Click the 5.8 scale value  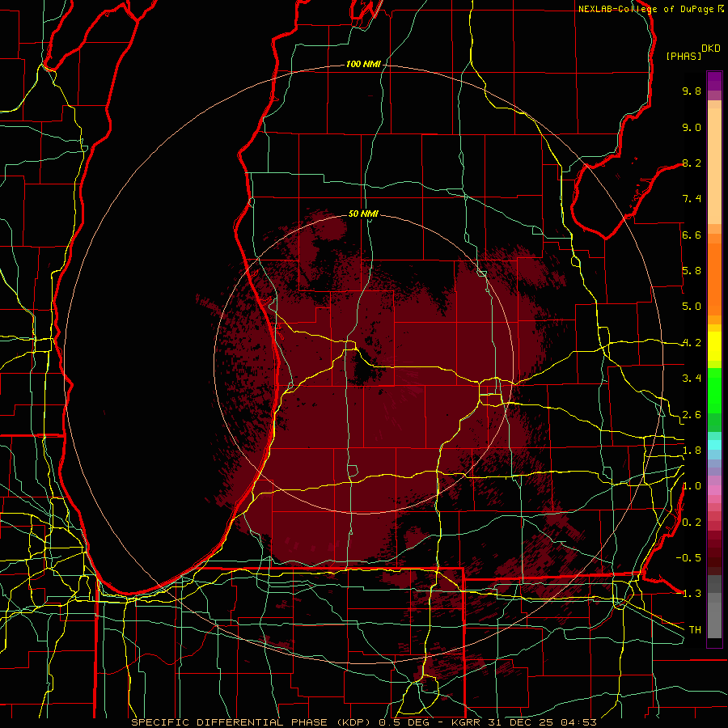[x=692, y=271]
